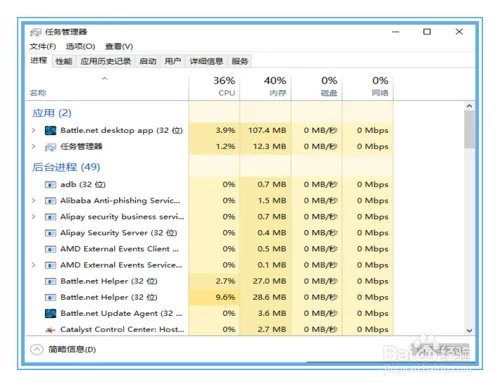Select the AMD External Events Client row name
Screen dimensions: 500x387
tap(120, 249)
